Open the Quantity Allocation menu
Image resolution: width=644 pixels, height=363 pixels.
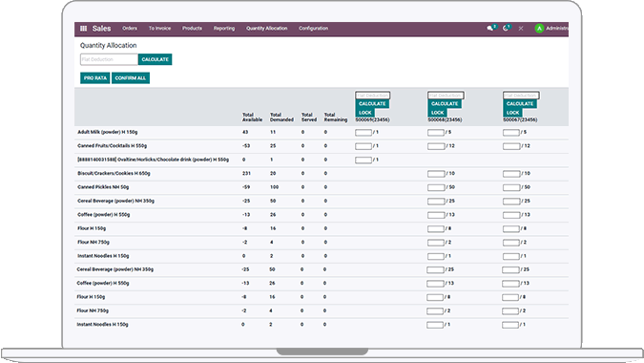267,29
